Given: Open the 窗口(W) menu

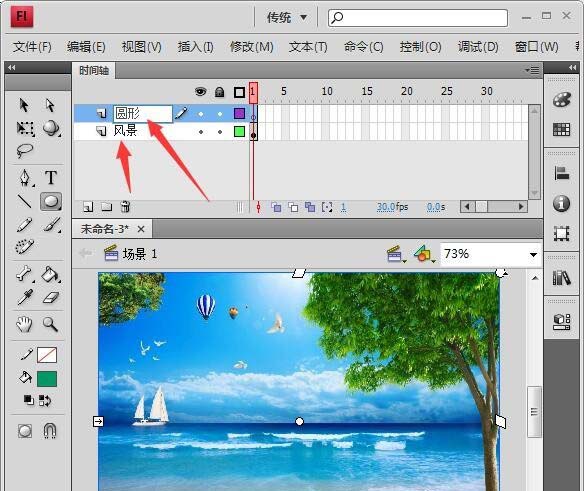Looking at the screenshot, I should point(537,47).
